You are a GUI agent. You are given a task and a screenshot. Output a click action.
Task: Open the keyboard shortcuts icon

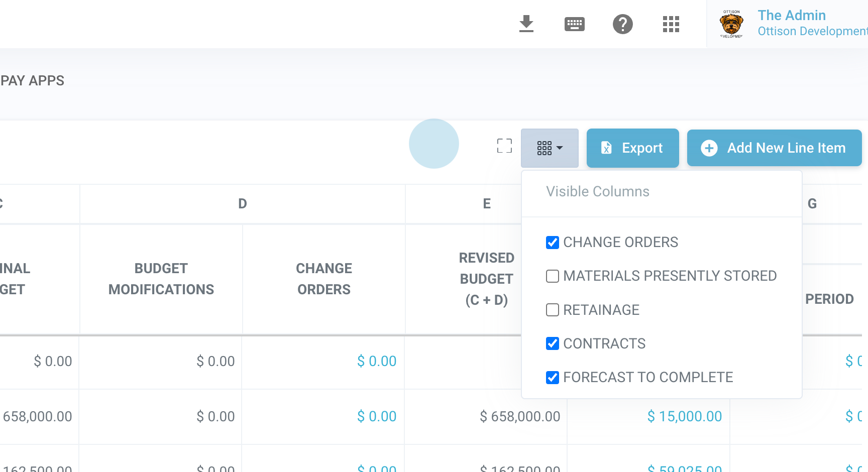[574, 24]
